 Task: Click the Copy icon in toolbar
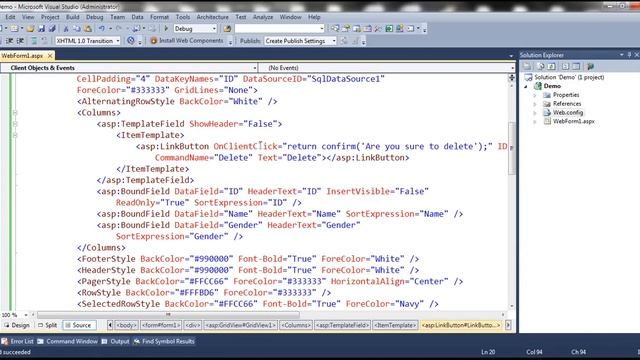(x=77, y=29)
